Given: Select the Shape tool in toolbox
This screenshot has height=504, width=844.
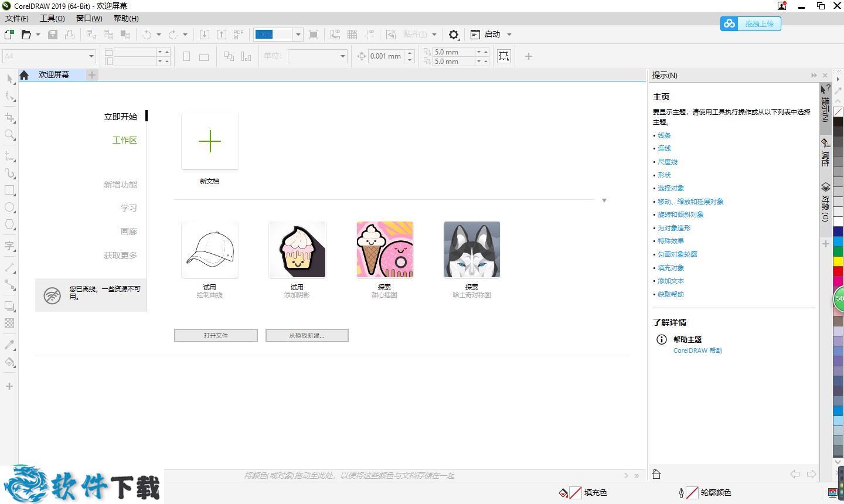Looking at the screenshot, I should (9, 96).
